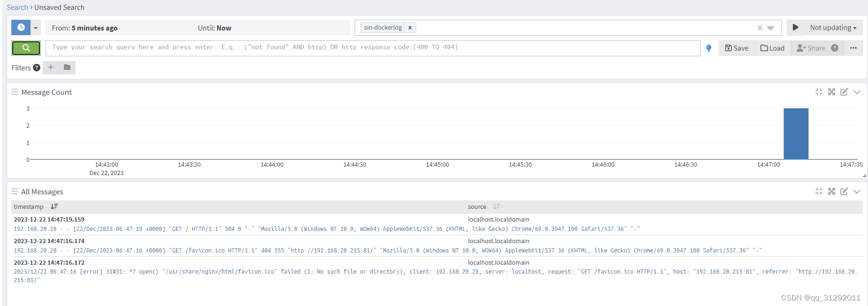Open the Filters help icon
The image size is (868, 306).
coord(37,68)
